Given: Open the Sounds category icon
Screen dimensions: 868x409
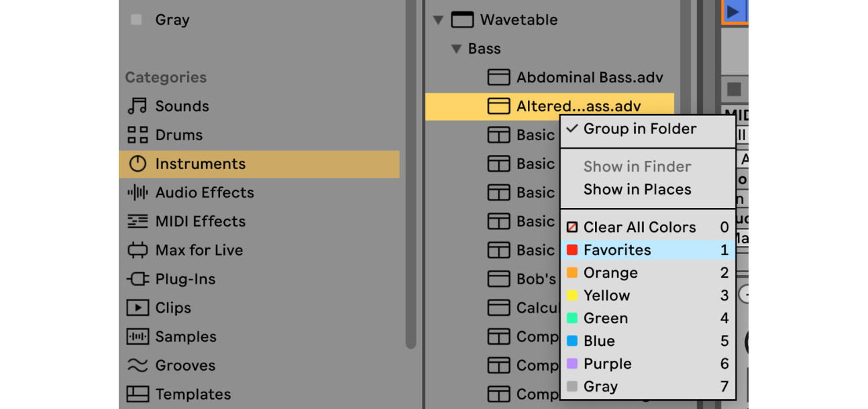Looking at the screenshot, I should [x=138, y=106].
